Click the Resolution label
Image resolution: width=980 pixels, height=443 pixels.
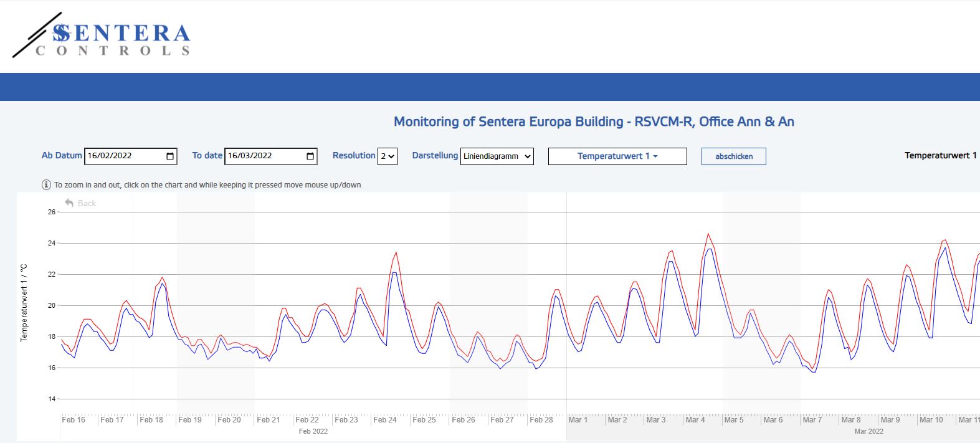tap(354, 156)
